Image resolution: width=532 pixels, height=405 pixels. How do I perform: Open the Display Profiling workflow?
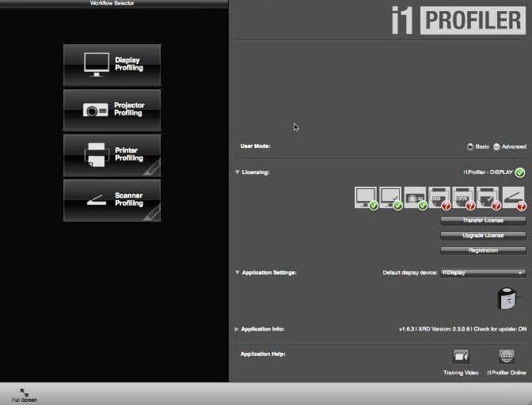point(112,64)
